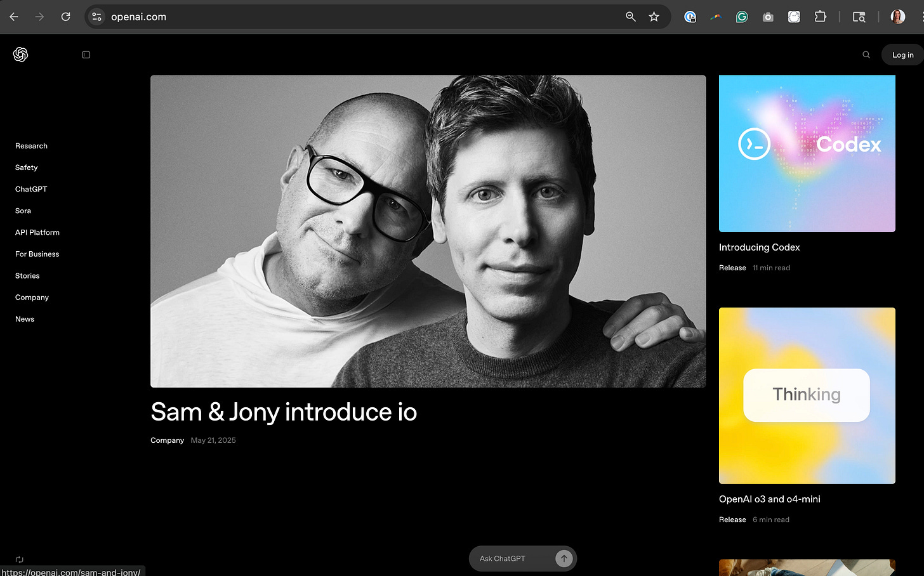The height and width of the screenshot is (576, 924).
Task: Click the camera screenshot extension icon
Action: pos(768,17)
